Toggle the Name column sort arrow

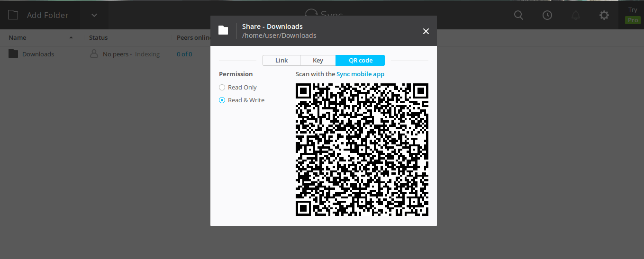coord(71,37)
